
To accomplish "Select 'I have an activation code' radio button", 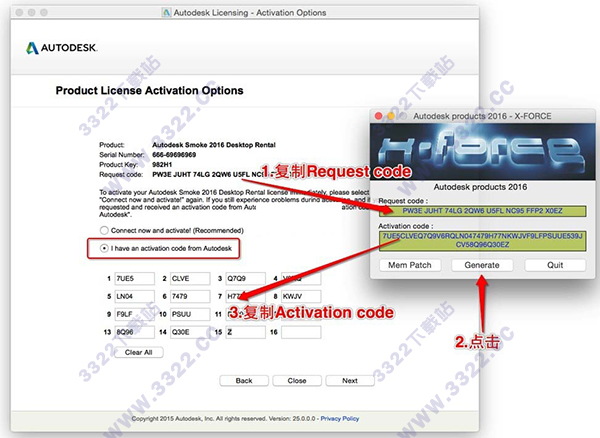I will coord(104,248).
